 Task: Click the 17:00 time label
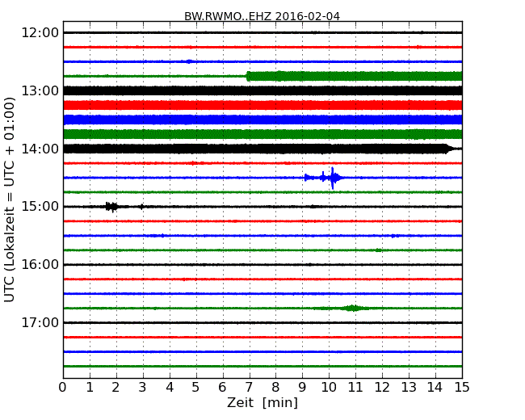click(x=40, y=322)
